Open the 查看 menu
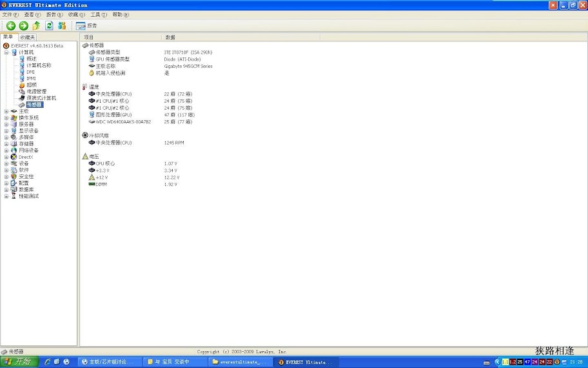 click(x=32, y=15)
